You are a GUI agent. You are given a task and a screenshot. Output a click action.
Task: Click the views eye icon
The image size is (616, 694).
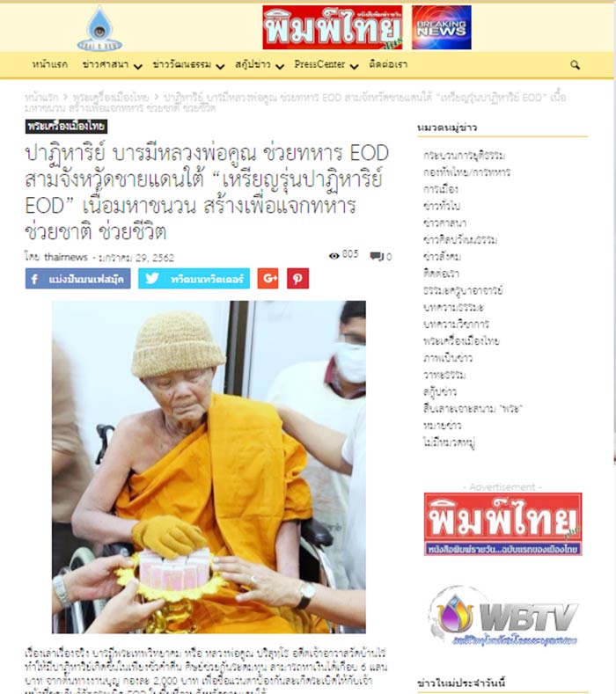tap(334, 255)
